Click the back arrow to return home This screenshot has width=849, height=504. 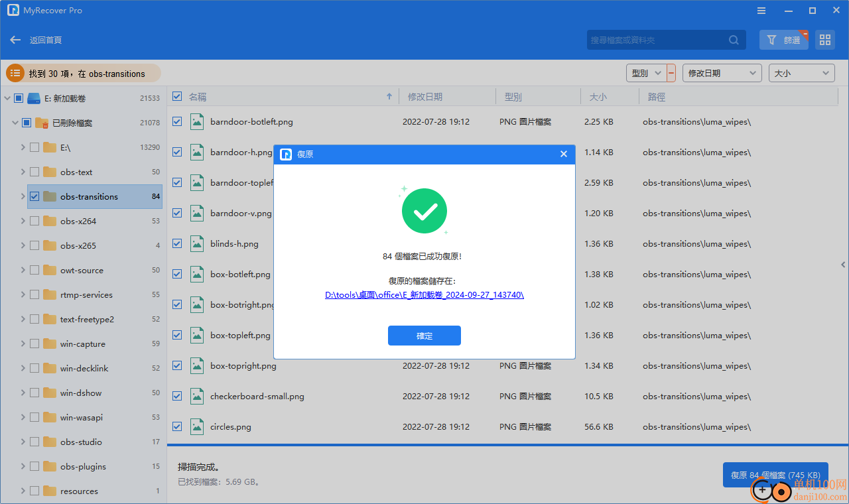pos(15,40)
